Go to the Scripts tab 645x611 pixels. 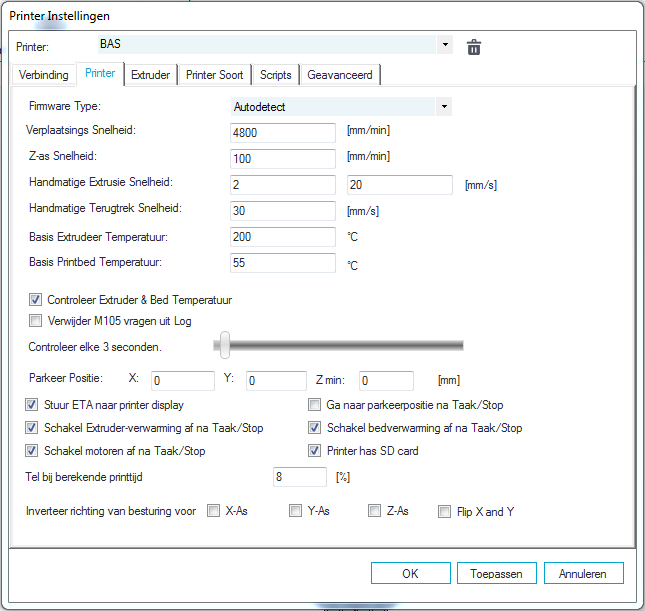pos(275,75)
